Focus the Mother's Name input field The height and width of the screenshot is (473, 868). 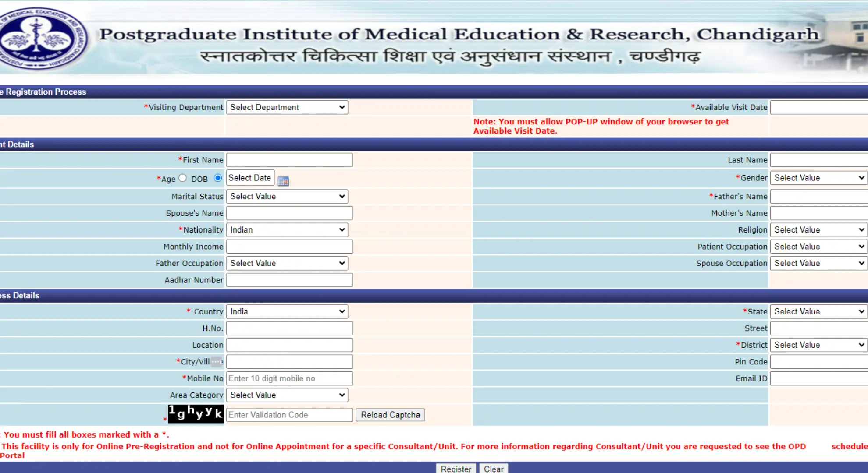[819, 213]
